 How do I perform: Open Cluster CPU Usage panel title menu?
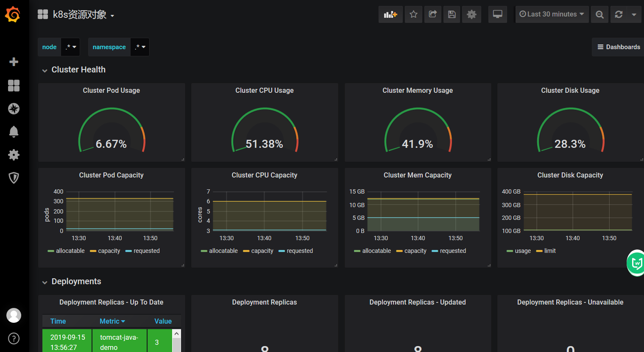pyautogui.click(x=265, y=90)
